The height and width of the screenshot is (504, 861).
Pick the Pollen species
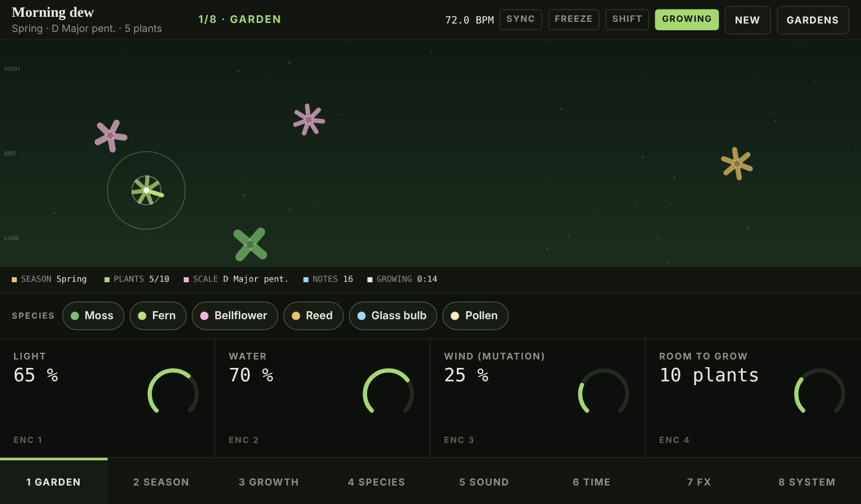(x=475, y=316)
